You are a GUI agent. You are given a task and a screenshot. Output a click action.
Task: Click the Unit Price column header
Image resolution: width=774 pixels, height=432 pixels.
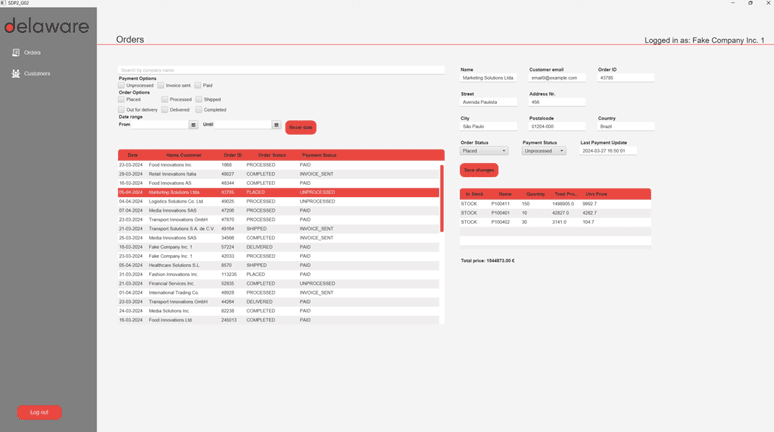596,194
